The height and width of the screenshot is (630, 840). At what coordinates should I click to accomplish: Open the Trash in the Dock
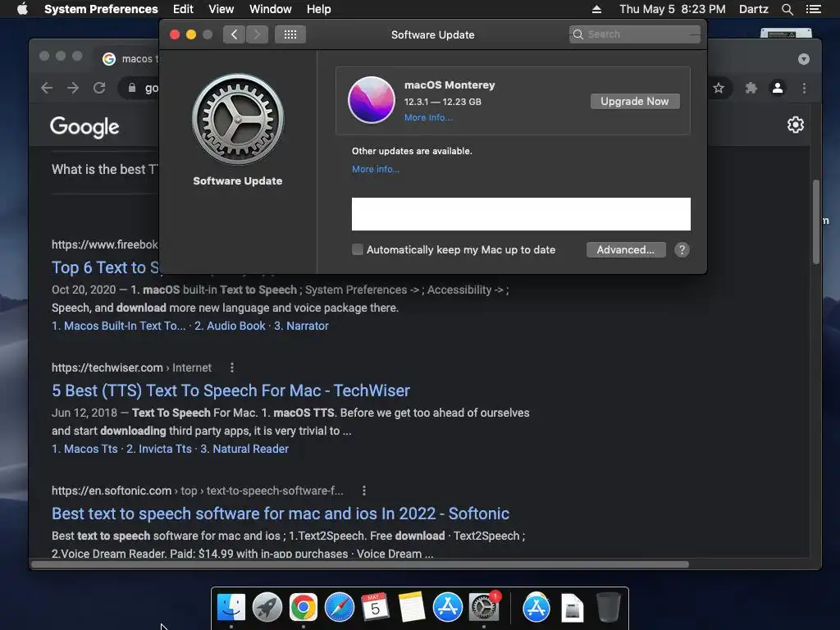[608, 607]
